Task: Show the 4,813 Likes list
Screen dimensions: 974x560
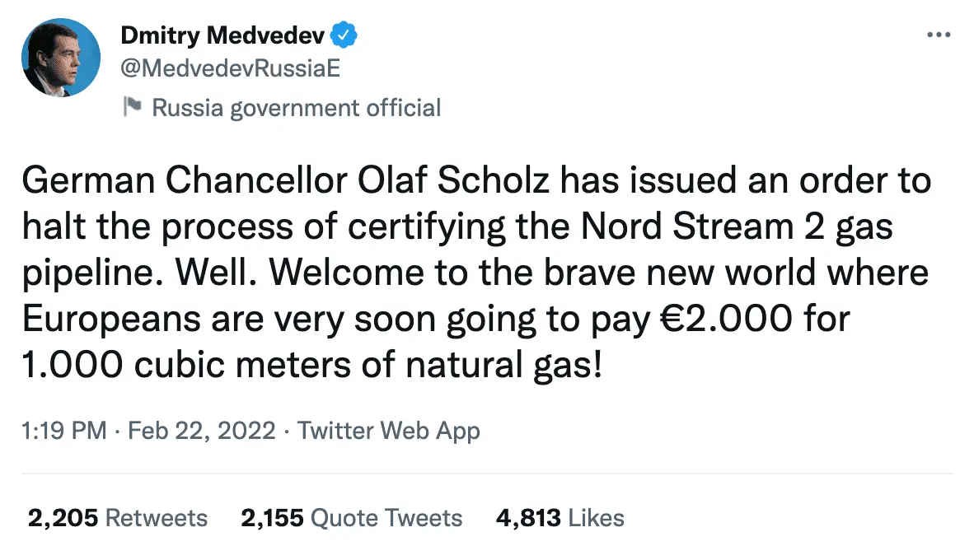Action: [x=560, y=518]
